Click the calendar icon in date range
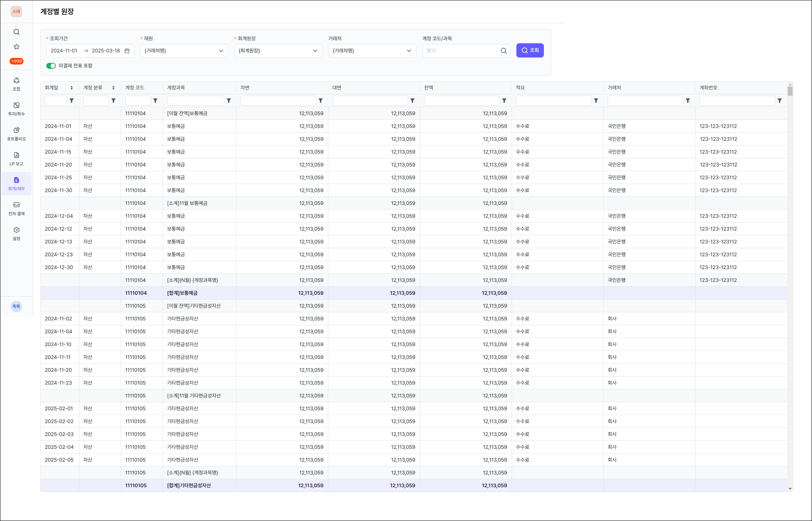 127,51
